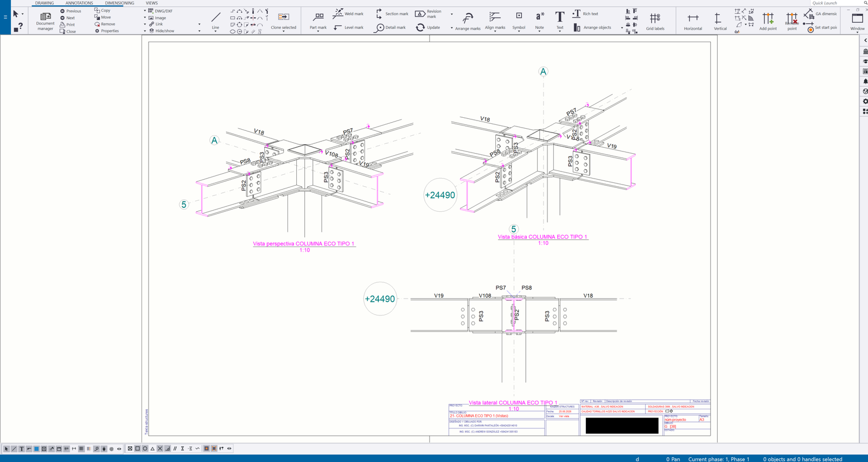Create a Vertical dimension
Image resolution: width=868 pixels, height=462 pixels.
(720, 21)
